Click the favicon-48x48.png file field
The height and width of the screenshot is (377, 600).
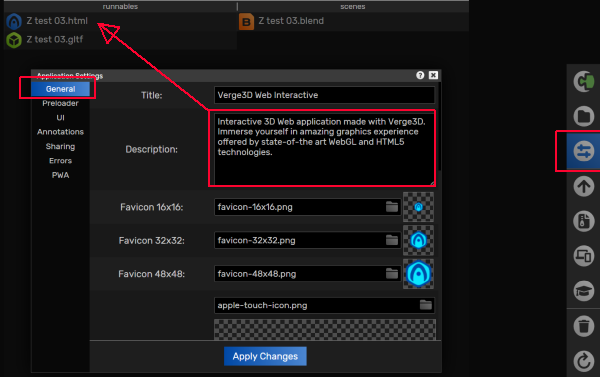point(307,274)
